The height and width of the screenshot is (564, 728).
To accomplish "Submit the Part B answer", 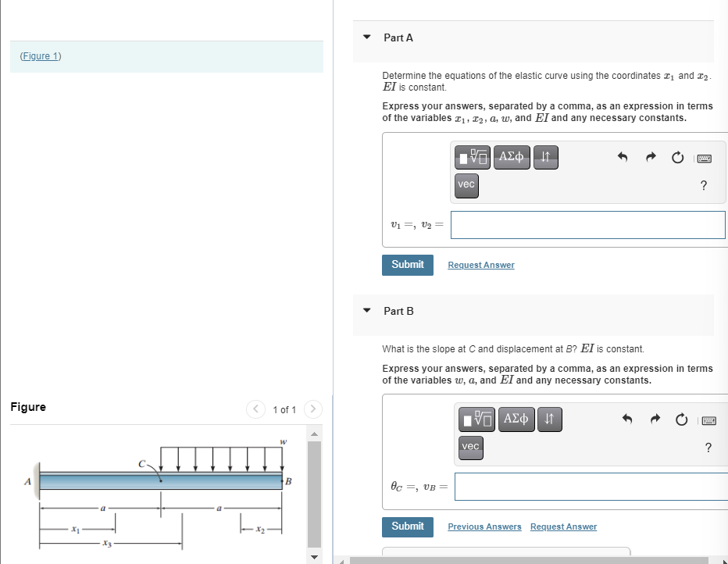I will pyautogui.click(x=408, y=527).
